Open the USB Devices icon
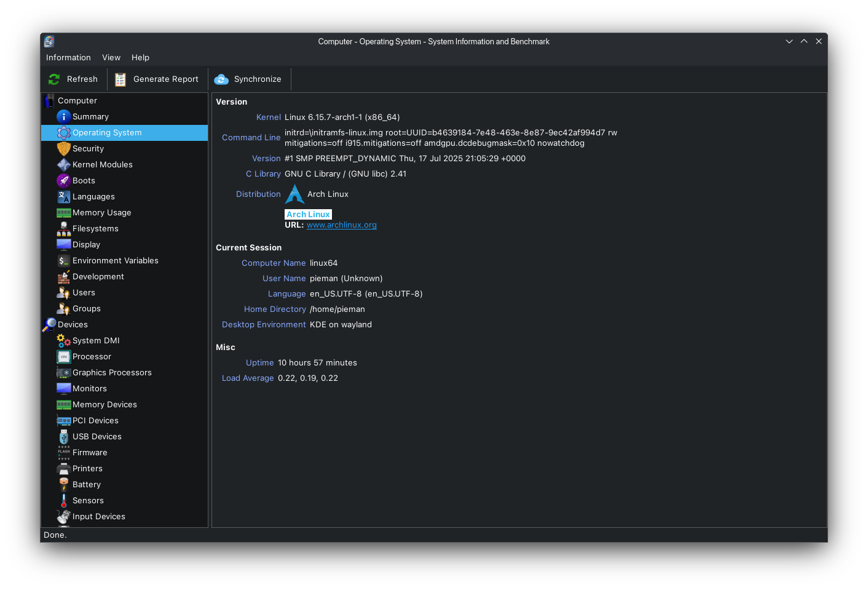This screenshot has width=868, height=590. [x=63, y=436]
